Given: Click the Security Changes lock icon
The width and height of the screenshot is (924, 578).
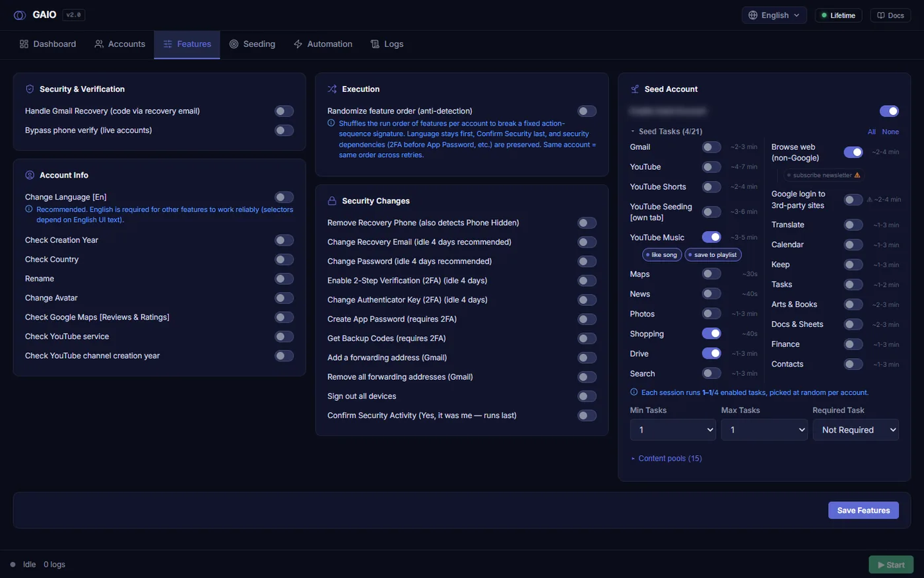Looking at the screenshot, I should [332, 201].
